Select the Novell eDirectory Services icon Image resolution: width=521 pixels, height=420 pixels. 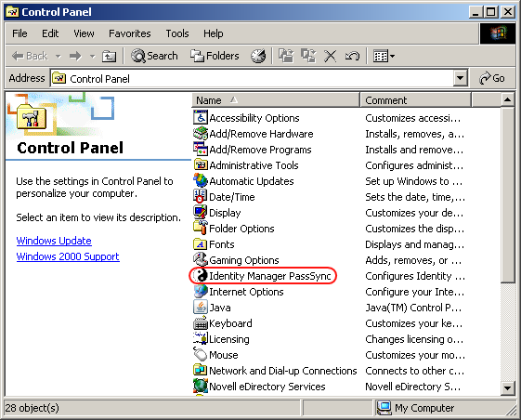click(x=201, y=386)
